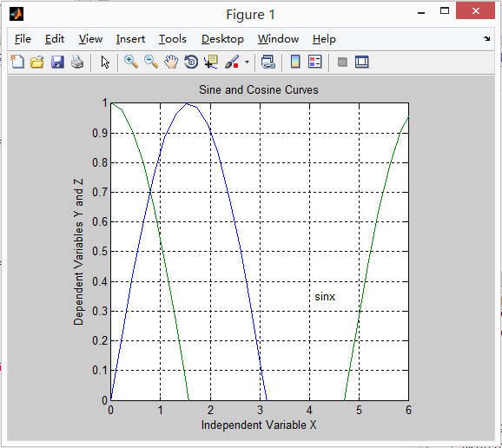The image size is (502, 448).
Task: Click the y-axis tick label 0.9
Action: point(100,133)
